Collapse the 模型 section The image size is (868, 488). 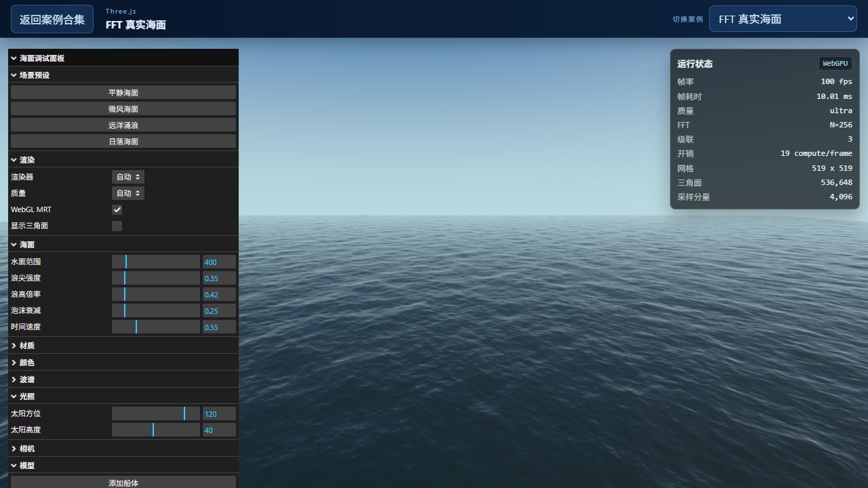click(123, 466)
